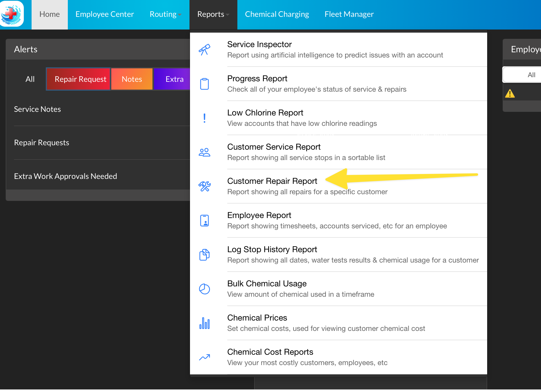
Task: Click the yellow warning triangle icon
Action: click(510, 93)
